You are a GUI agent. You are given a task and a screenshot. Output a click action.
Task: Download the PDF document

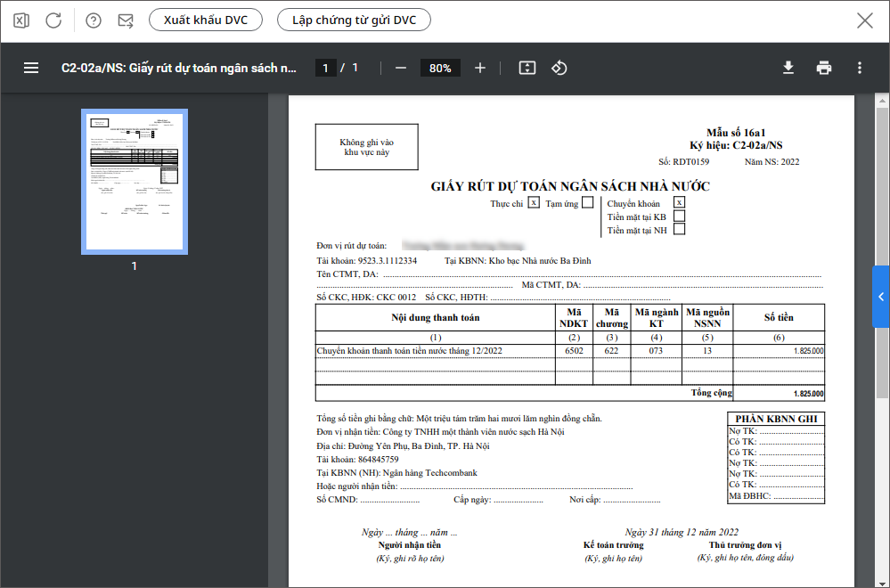click(788, 68)
